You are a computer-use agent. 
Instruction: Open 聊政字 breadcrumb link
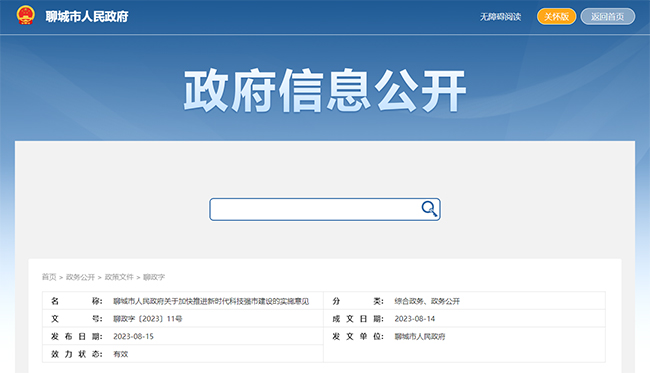pyautogui.click(x=154, y=277)
